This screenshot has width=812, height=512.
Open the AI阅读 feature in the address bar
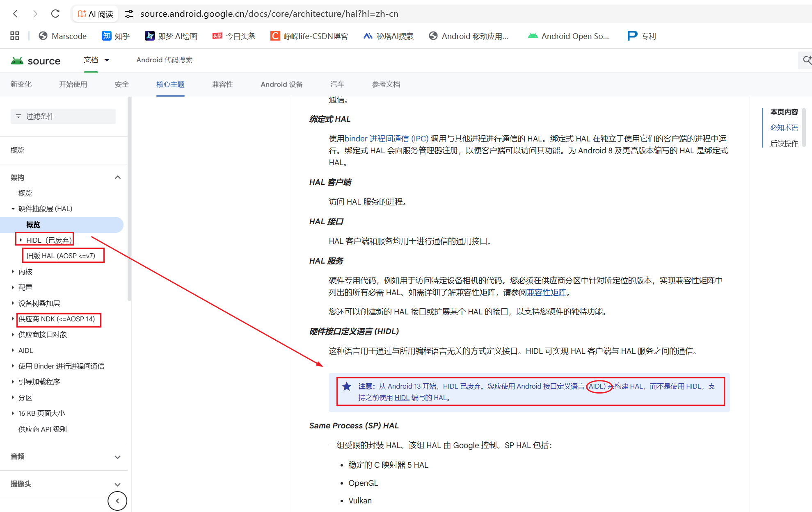point(95,14)
